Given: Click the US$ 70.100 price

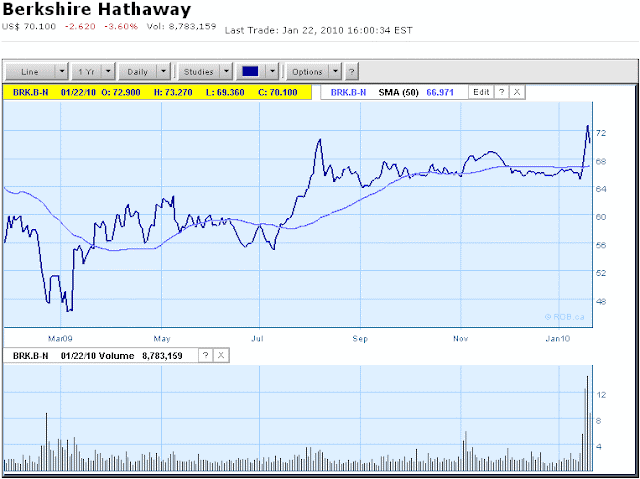Looking at the screenshot, I should pyautogui.click(x=29, y=27).
